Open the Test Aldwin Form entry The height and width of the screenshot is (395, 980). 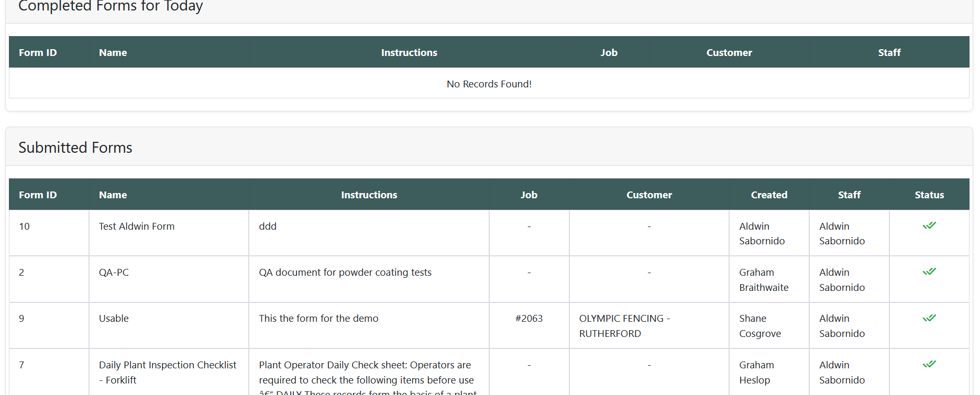point(137,227)
